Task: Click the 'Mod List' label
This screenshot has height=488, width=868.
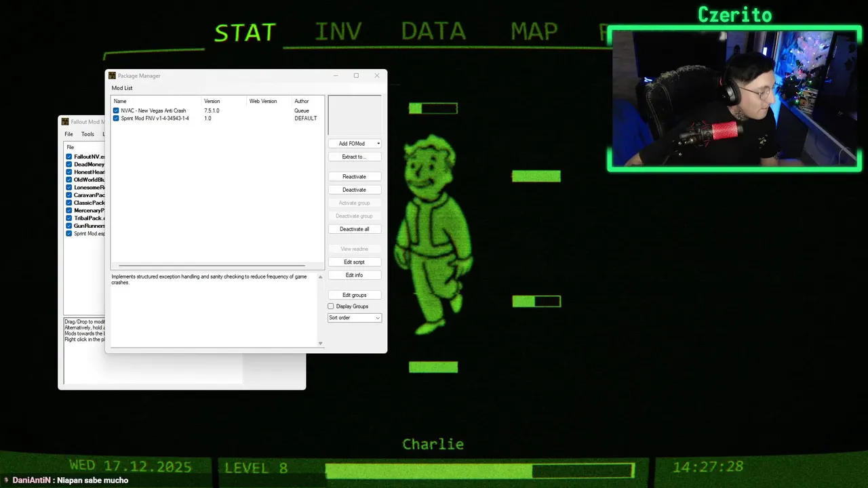Action: [x=122, y=88]
